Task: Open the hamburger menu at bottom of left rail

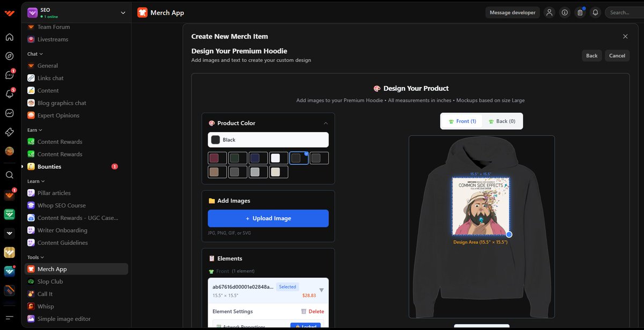Action: pyautogui.click(x=9, y=318)
